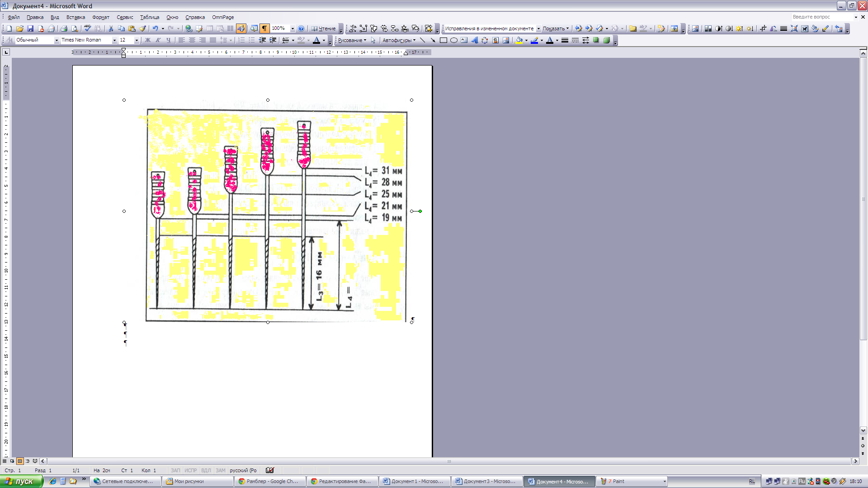Click the Print icon
The width and height of the screenshot is (868, 488).
[x=64, y=28]
